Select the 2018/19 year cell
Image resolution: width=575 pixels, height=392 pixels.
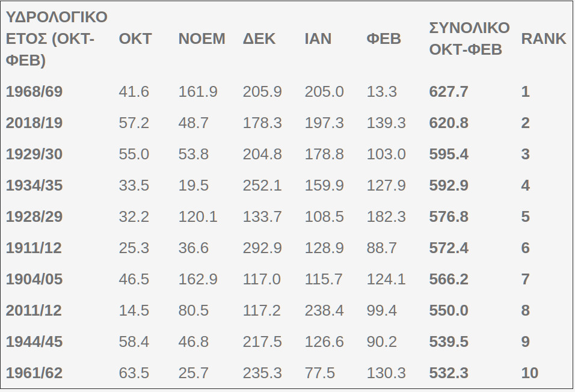click(x=34, y=123)
